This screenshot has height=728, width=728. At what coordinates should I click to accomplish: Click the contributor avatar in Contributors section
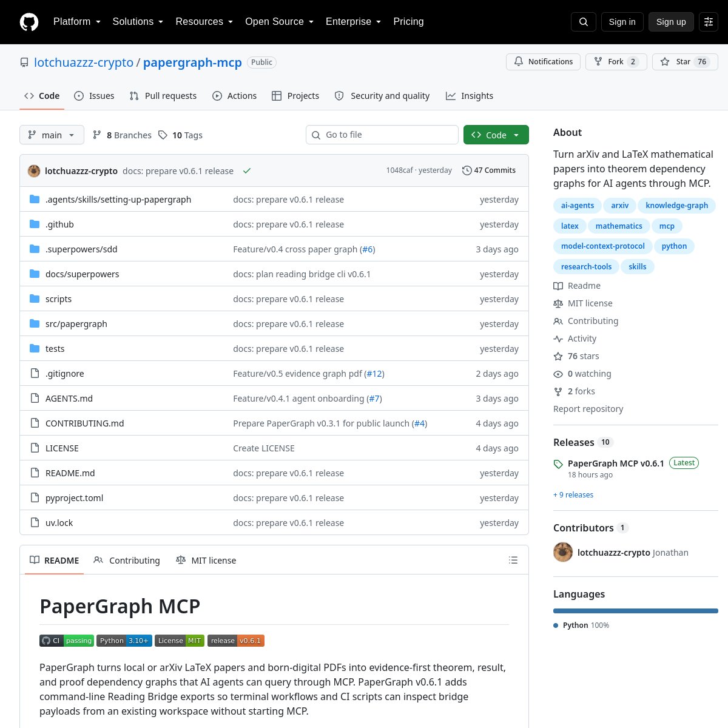coord(563,552)
